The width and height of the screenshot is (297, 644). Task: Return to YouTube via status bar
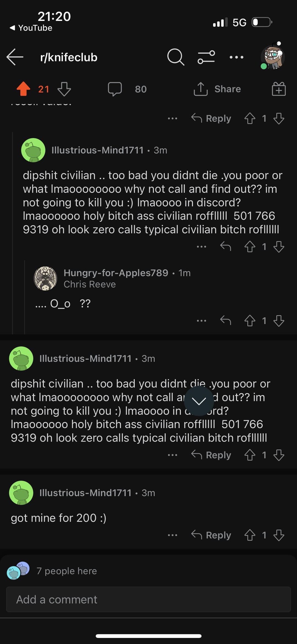(31, 28)
